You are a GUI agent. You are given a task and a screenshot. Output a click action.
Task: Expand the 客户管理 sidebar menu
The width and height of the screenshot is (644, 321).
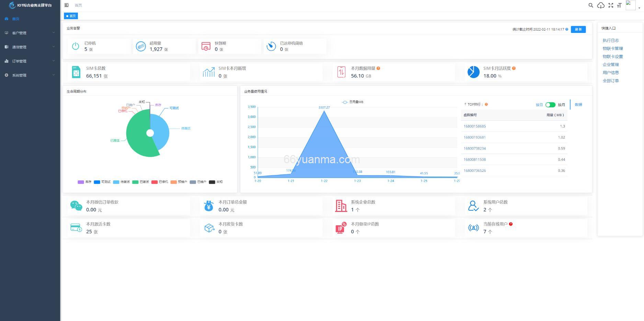(30, 33)
